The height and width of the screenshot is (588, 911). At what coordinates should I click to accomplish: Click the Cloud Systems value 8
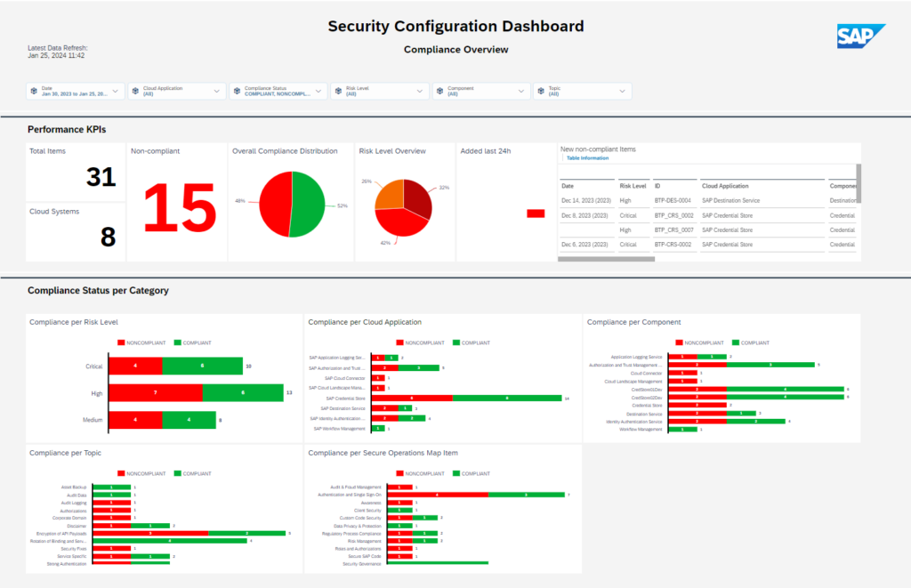(108, 237)
